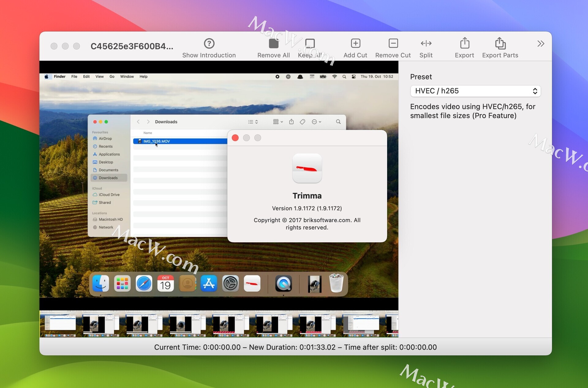Click Trimma knife icon in the recorded Dock
The height and width of the screenshot is (388, 588).
click(252, 283)
